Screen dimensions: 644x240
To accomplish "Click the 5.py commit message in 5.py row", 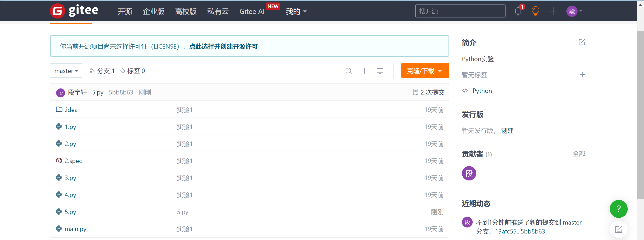I will 183,212.
